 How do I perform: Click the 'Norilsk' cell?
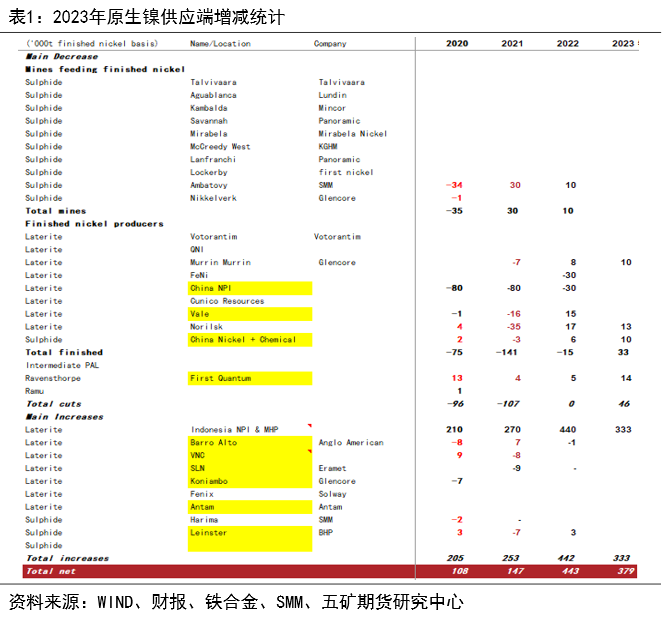click(206, 327)
